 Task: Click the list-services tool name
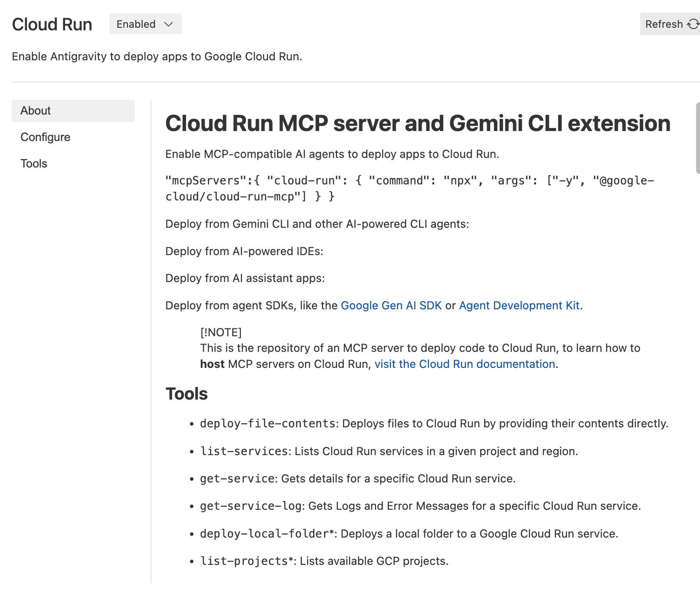[x=244, y=451]
